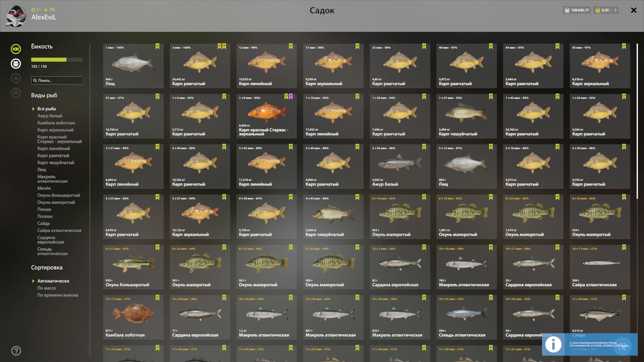
Task: Filter by Сельдь атлантическая species
Action: (52, 251)
